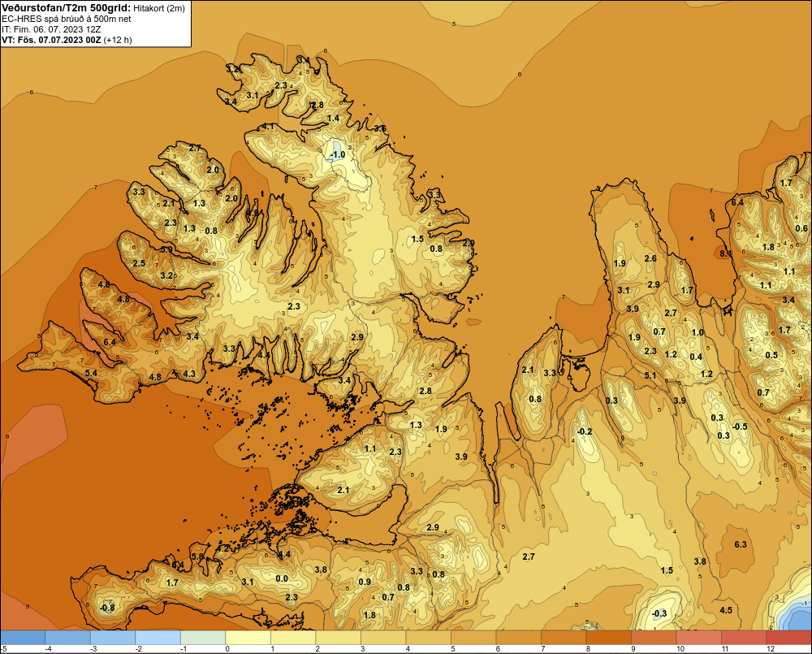
Task: Click the '0.4' temperature value
Action: (696, 357)
